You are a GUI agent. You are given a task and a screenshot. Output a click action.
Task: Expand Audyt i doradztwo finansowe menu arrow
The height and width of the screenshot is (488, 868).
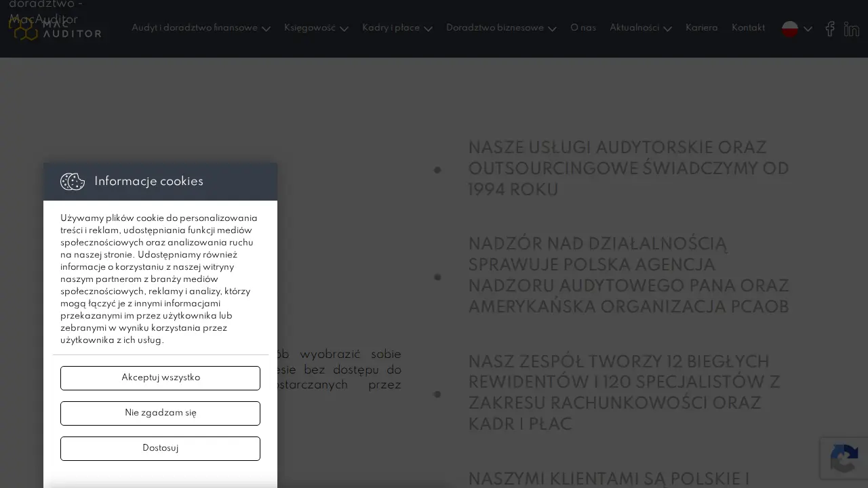[266, 29]
